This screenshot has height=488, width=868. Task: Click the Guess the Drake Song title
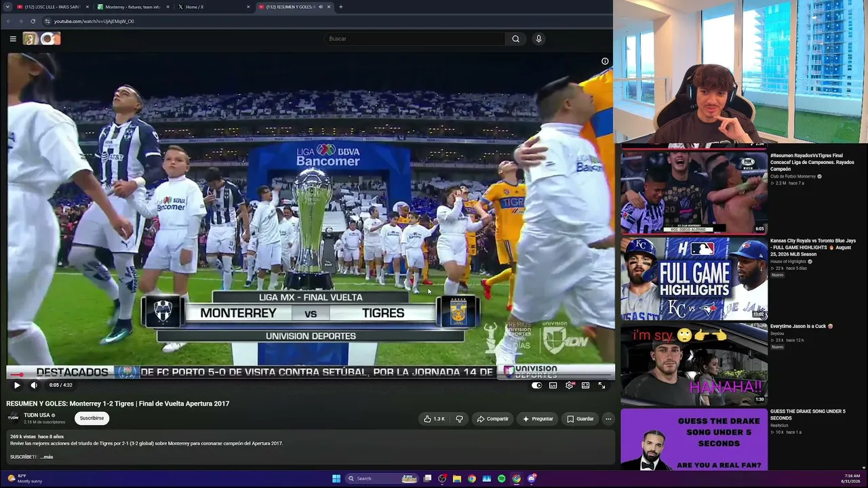click(808, 414)
